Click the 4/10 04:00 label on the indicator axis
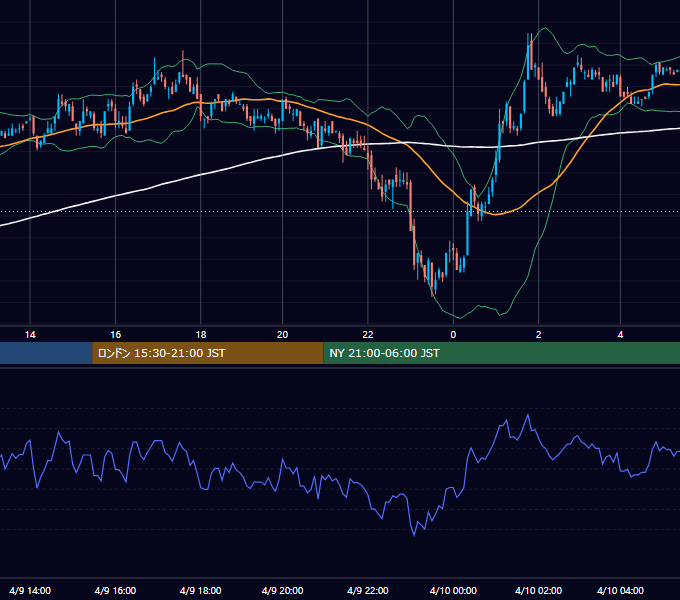 pyautogui.click(x=620, y=590)
